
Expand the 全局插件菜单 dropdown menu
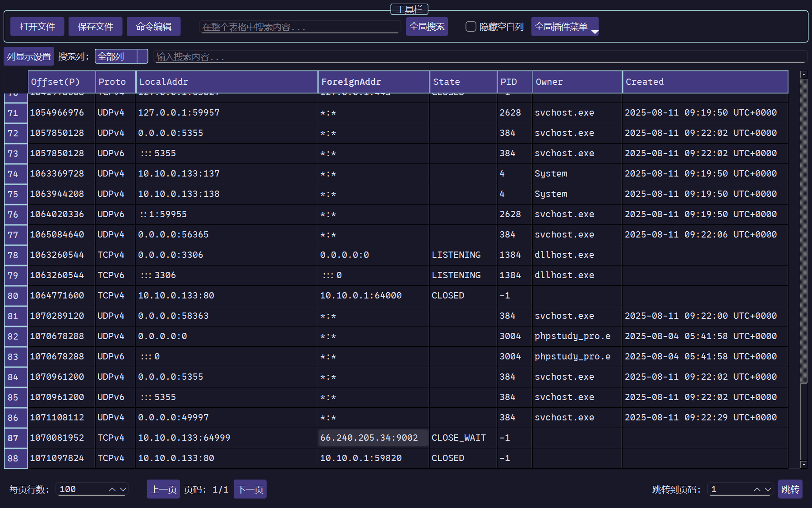[565, 27]
